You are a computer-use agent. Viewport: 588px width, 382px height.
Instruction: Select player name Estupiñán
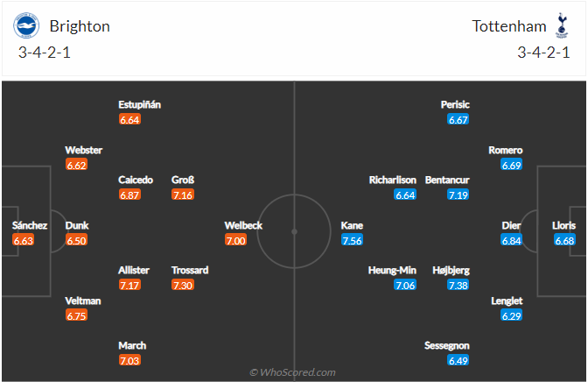click(x=139, y=104)
